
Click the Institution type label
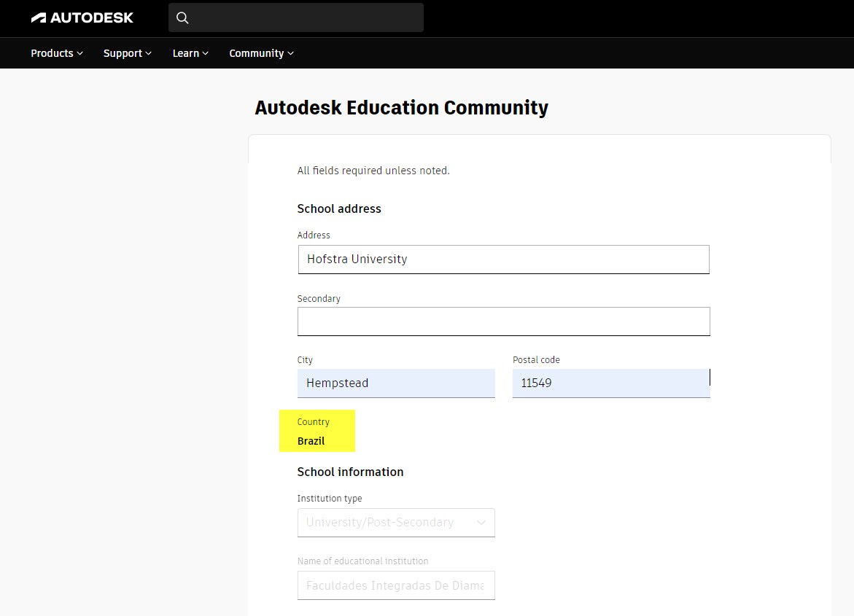(330, 499)
